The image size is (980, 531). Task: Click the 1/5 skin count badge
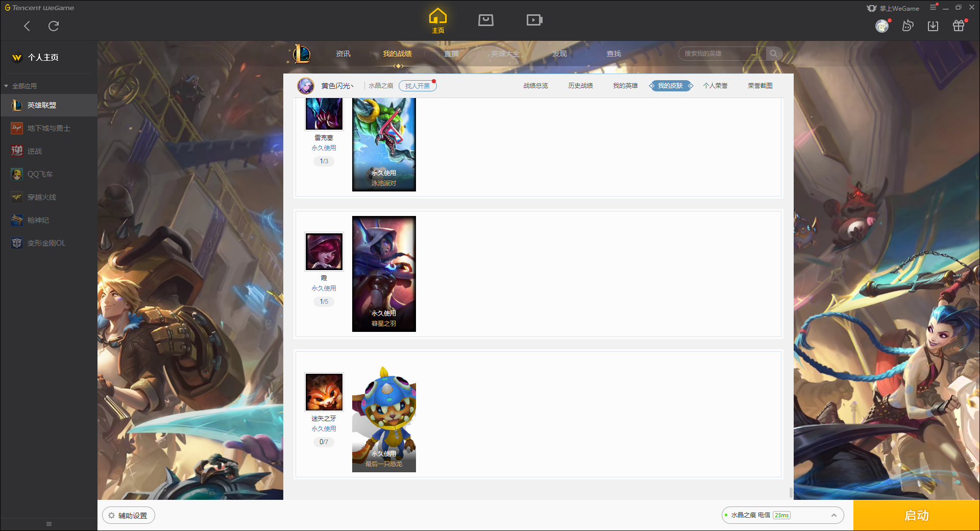tap(324, 302)
